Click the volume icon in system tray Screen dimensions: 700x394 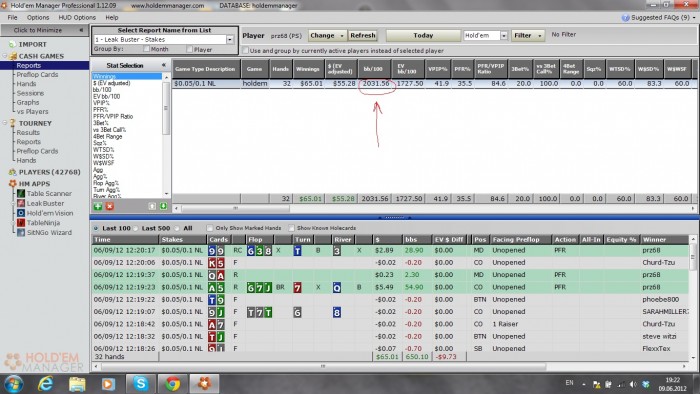tap(633, 384)
